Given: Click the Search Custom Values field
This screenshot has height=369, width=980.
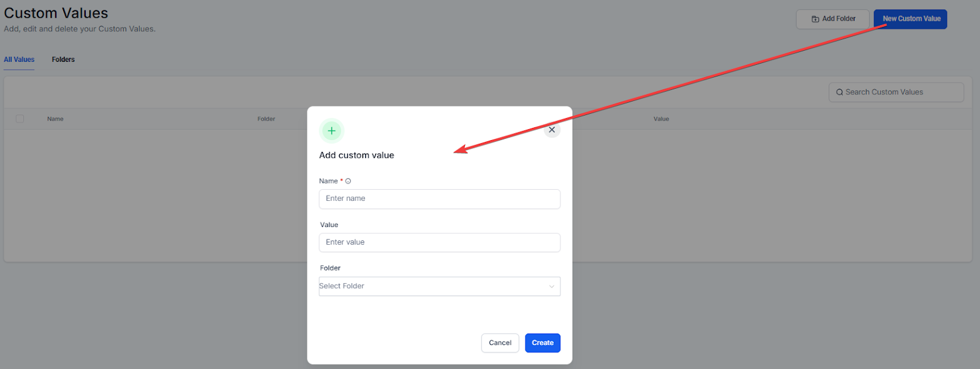Looking at the screenshot, I should pyautogui.click(x=896, y=92).
